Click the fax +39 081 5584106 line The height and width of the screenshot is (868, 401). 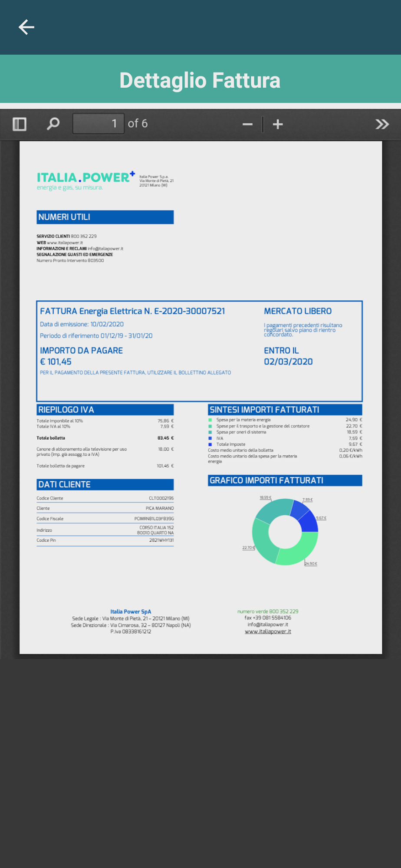(268, 618)
